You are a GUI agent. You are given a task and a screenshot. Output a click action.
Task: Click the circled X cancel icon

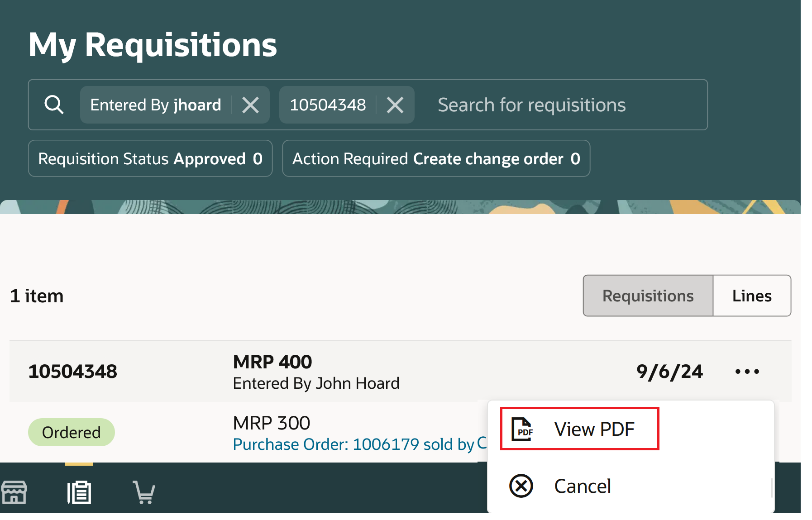click(521, 486)
